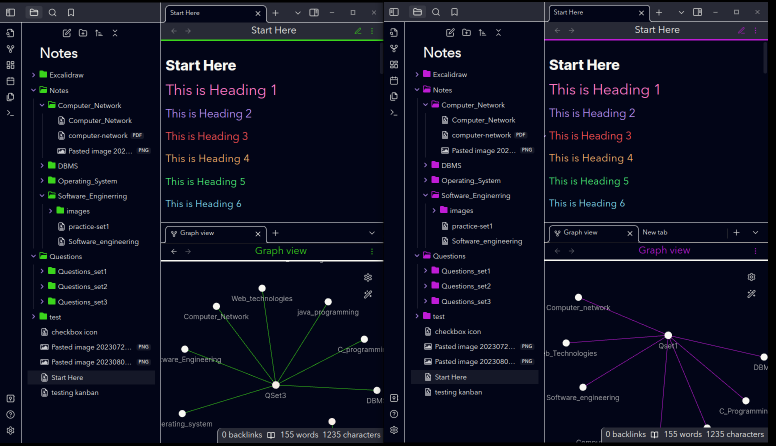Collapse all folders icon in left window explorer
The image size is (776, 446).
click(115, 33)
